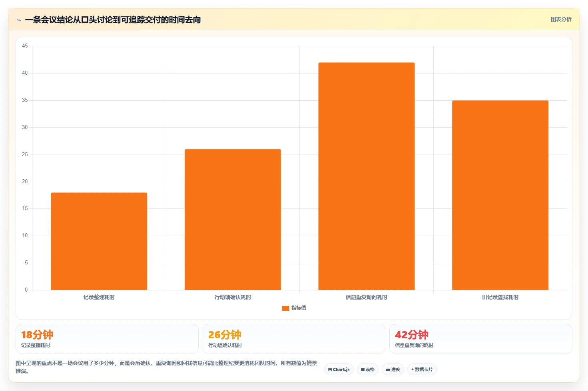Click the y-axis value 30

25,127
